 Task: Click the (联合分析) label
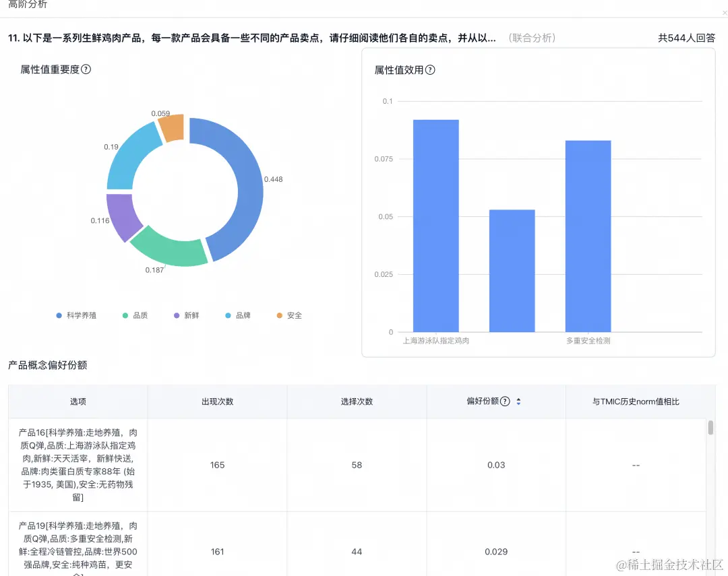pos(532,38)
